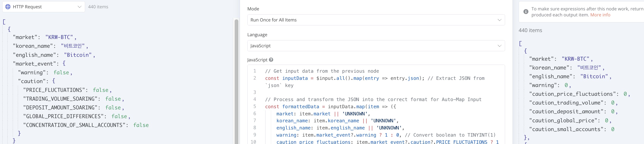Viewport: 644px width, 144px height.
Task: Open the HTTP Request node selector chevron
Action: coord(80,7)
